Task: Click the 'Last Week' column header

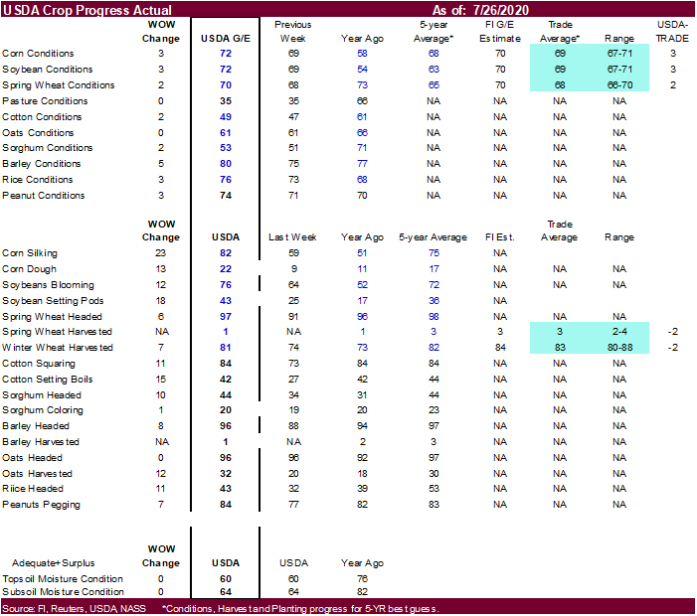Action: 292,237
